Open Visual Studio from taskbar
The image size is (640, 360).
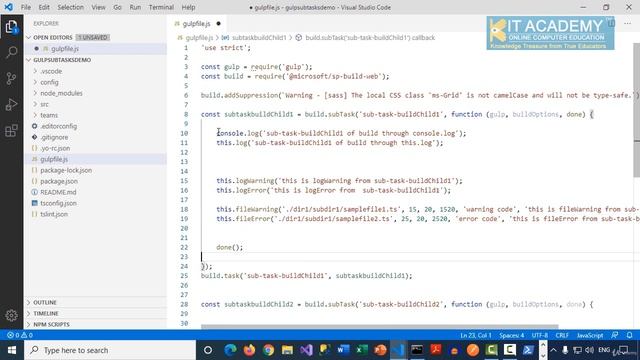(306, 350)
